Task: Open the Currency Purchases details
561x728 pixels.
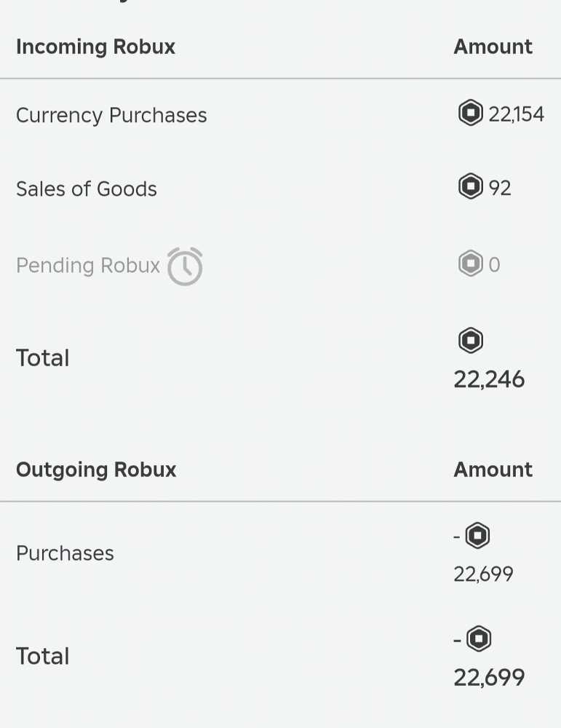Action: point(111,115)
